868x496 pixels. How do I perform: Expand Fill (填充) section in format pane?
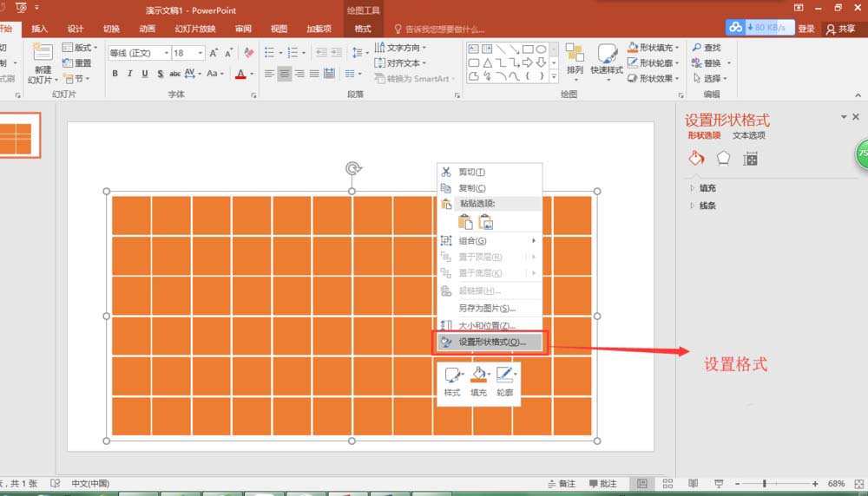tap(703, 188)
